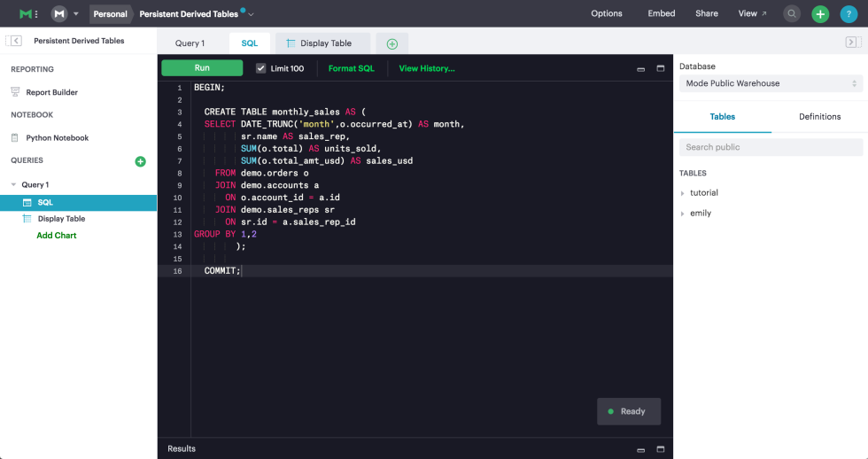
Task: Click the search magnifier icon
Action: click(x=792, y=14)
